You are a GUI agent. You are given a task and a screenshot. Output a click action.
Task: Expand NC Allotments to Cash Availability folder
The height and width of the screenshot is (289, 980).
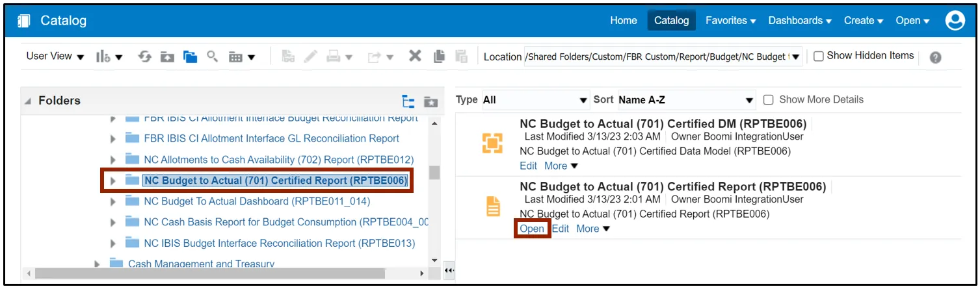[x=113, y=160]
